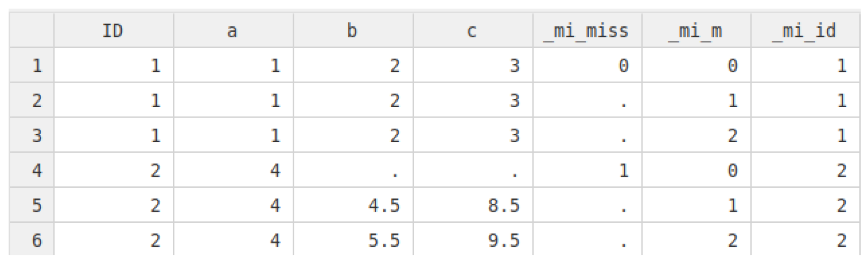Click the ID column header
This screenshot has width=868, height=264.
[x=113, y=31]
